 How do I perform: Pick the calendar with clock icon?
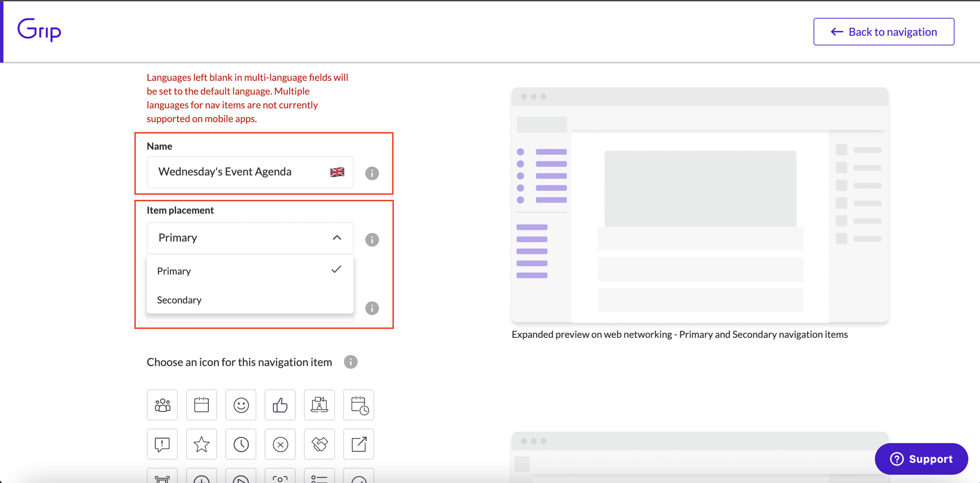click(x=358, y=405)
